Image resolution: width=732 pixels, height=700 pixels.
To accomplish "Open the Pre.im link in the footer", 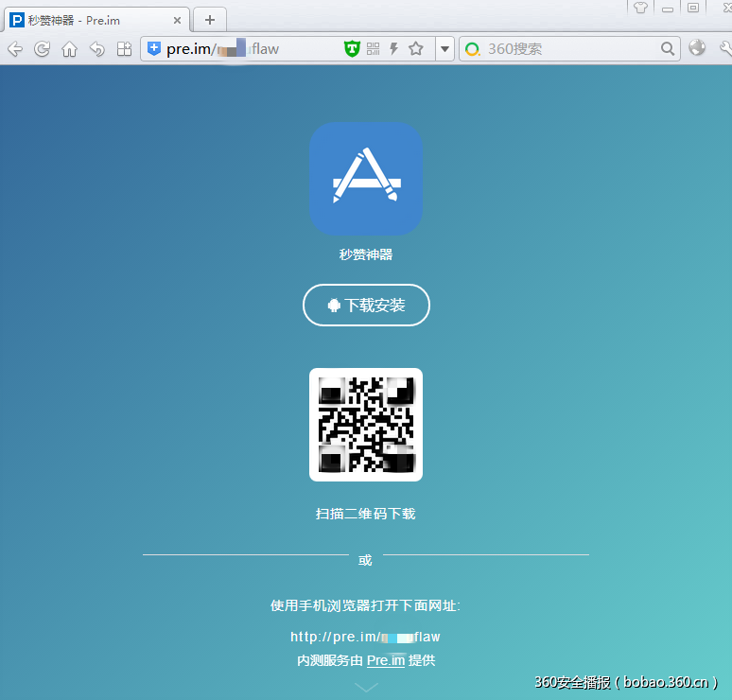I will point(386,660).
